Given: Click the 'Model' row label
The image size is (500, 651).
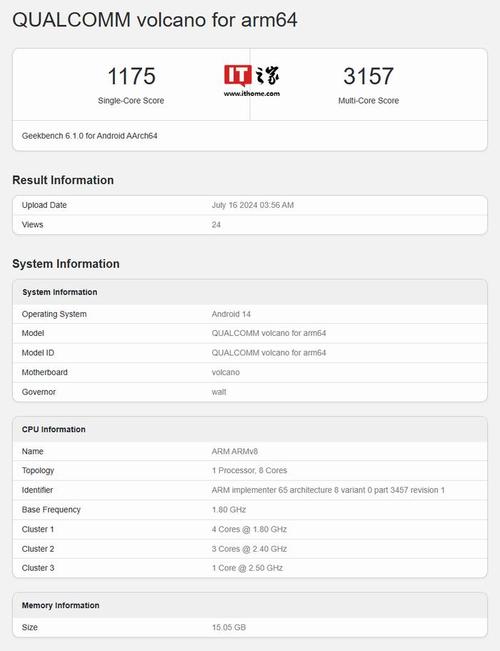Looking at the screenshot, I should pyautogui.click(x=33, y=333).
